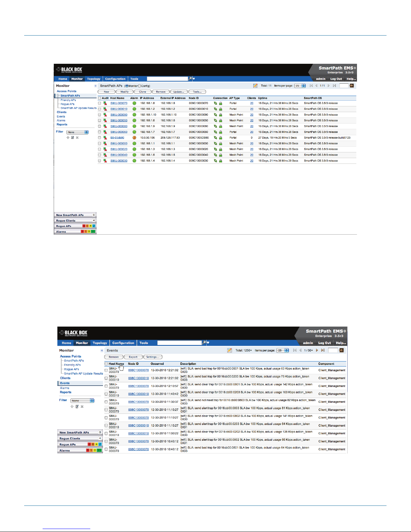The width and height of the screenshot is (411, 532).
Task: Go to the next page of the Events list
Action: coord(317,350)
